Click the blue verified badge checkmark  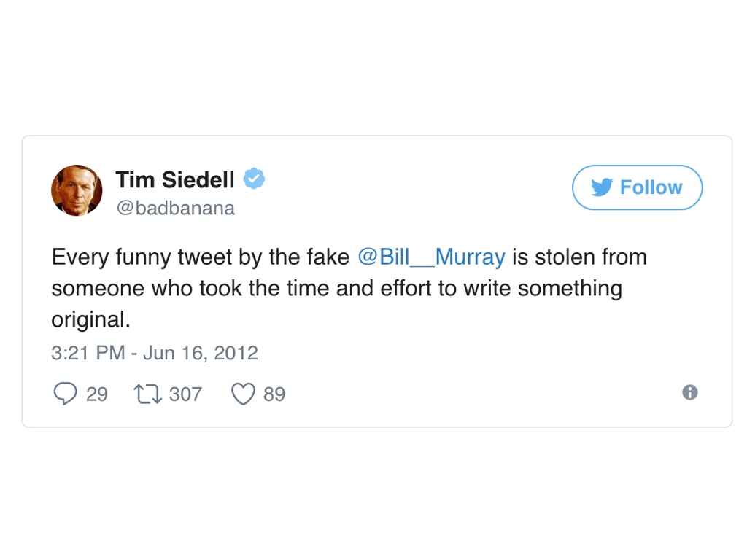coord(253,178)
